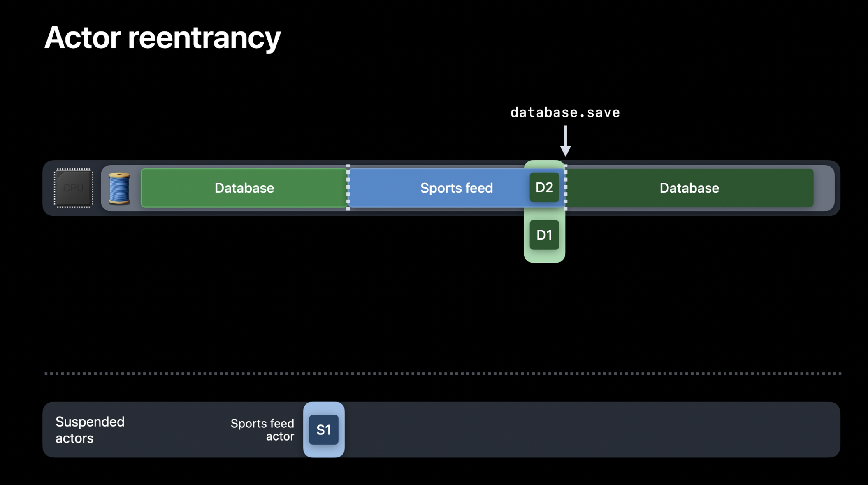This screenshot has width=868, height=485.
Task: Click the light green Database block
Action: (244, 188)
